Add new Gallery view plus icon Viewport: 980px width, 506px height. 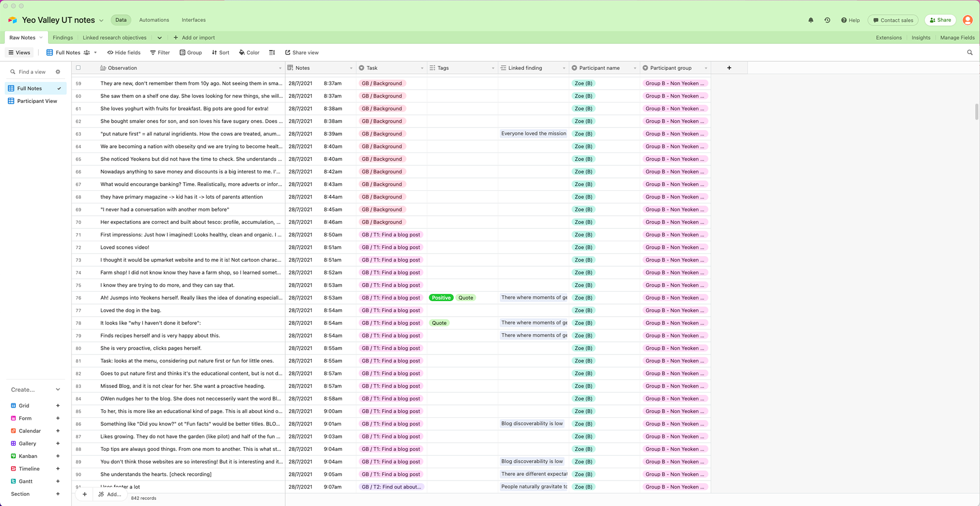pyautogui.click(x=58, y=444)
